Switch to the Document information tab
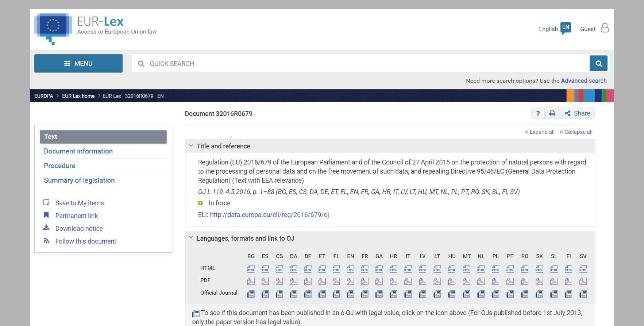644x326 pixels. (x=78, y=151)
